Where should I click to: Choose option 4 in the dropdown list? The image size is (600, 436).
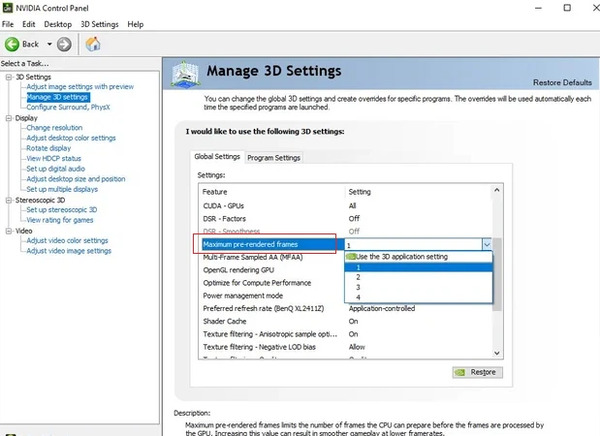[418, 297]
